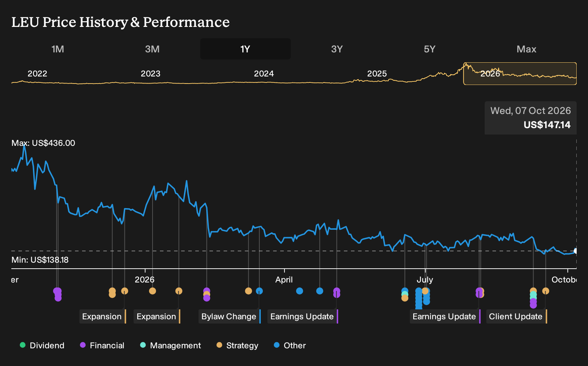Image resolution: width=588 pixels, height=366 pixels.
Task: Toggle Strategy events in legend
Action: click(x=237, y=345)
